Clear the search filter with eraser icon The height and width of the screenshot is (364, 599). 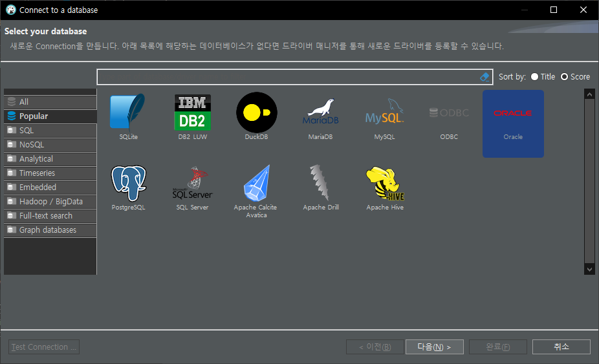[485, 77]
